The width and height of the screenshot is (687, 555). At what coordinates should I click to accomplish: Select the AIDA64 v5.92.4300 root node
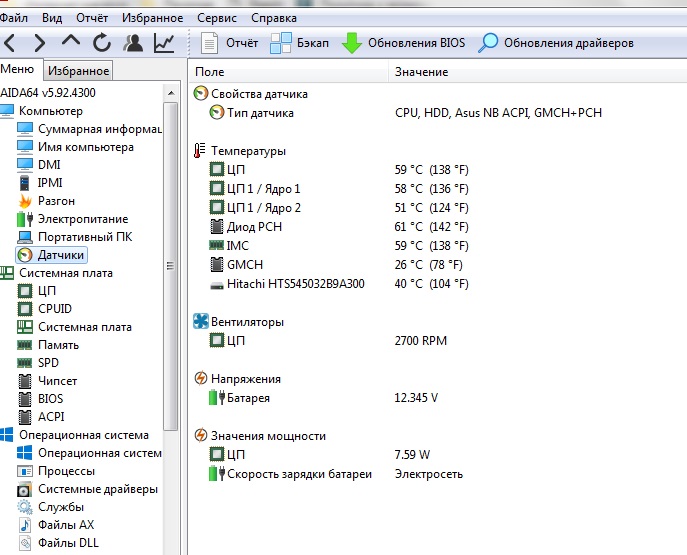(x=48, y=92)
